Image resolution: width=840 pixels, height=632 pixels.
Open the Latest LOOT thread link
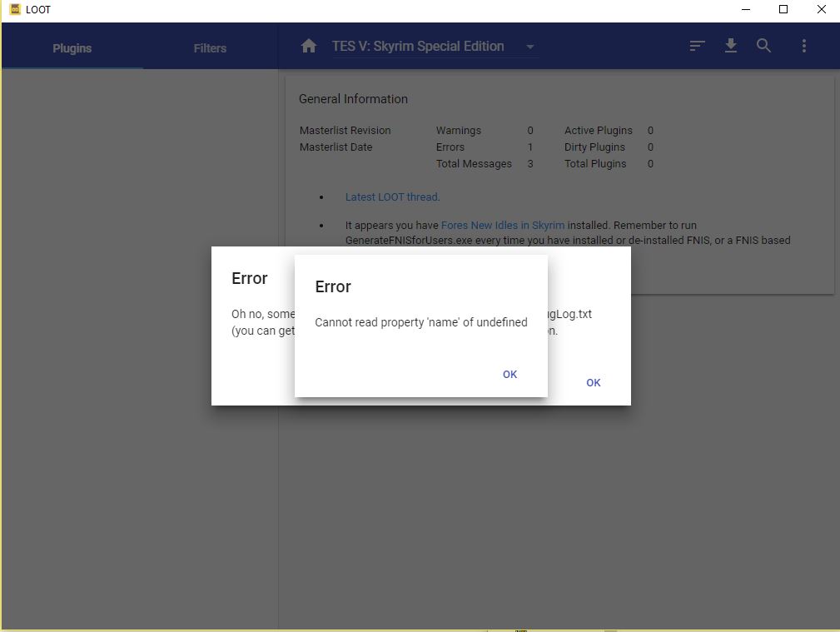click(x=391, y=197)
